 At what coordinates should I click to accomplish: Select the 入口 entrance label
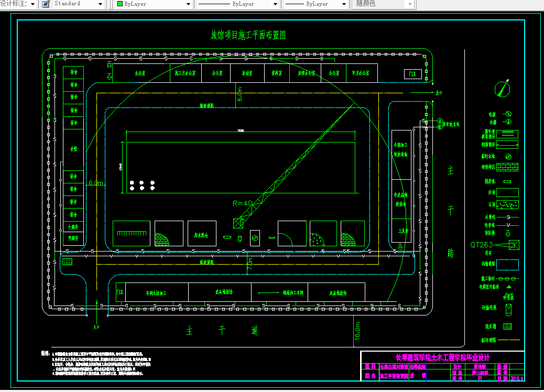point(96,327)
